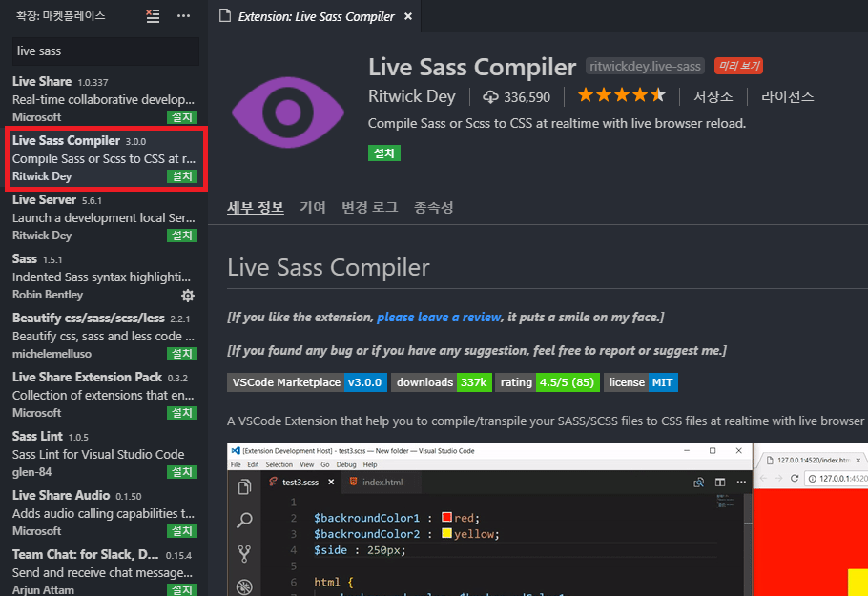This screenshot has width=868, height=596.
Task: Select Sass Lint in the extensions list
Action: click(105, 455)
